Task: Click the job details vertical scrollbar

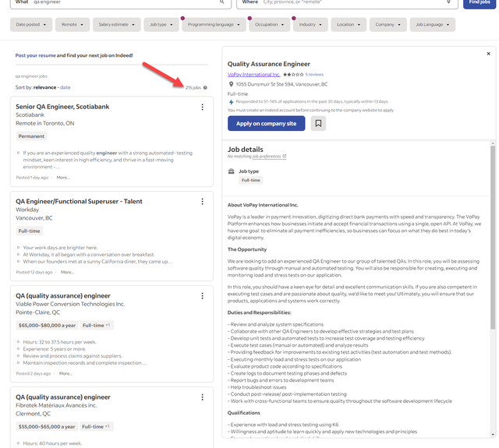Action: click(x=493, y=237)
